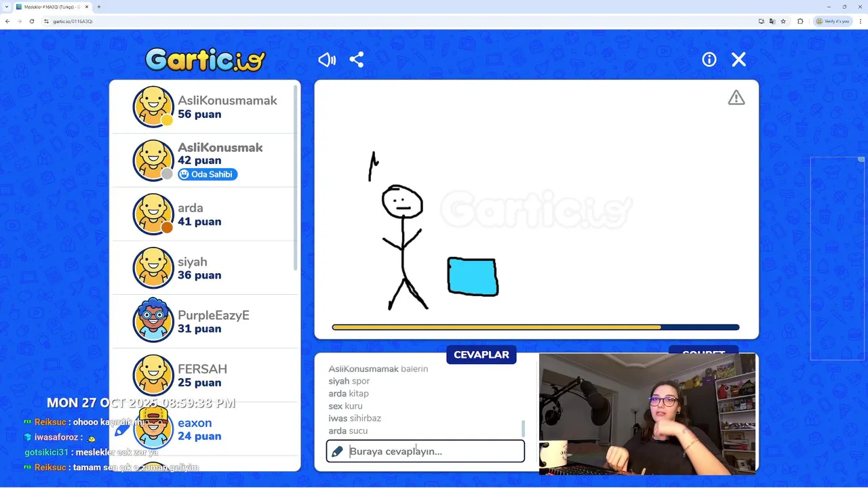Click the Gartic.io logo
Image resolution: width=868 pixels, height=488 pixels.
[x=205, y=60]
